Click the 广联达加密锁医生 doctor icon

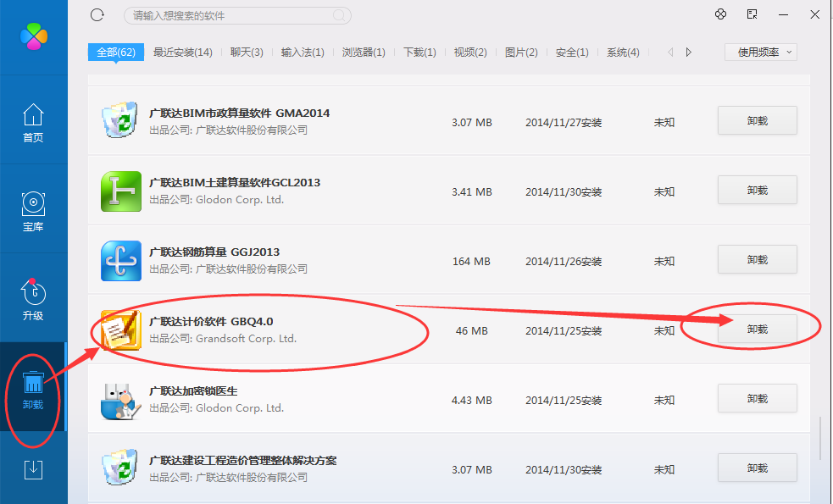tap(120, 401)
